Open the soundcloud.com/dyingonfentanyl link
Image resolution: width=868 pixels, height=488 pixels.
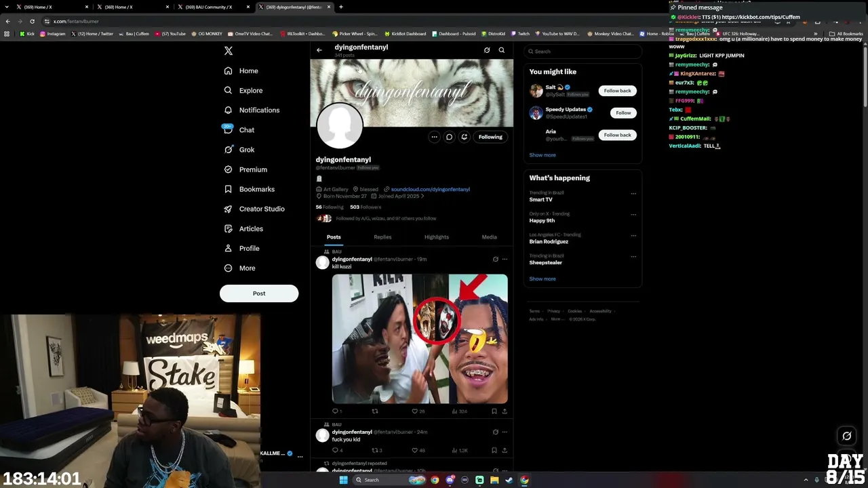[x=430, y=190]
